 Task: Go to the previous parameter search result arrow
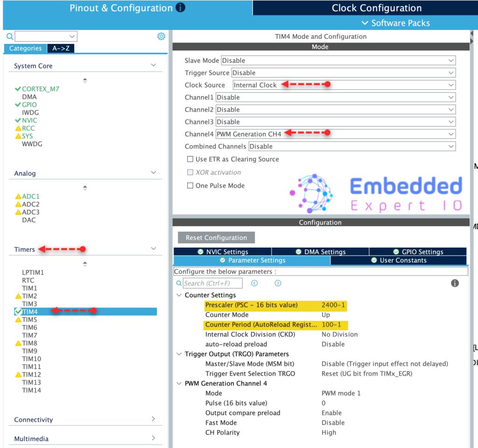pyautogui.click(x=254, y=283)
